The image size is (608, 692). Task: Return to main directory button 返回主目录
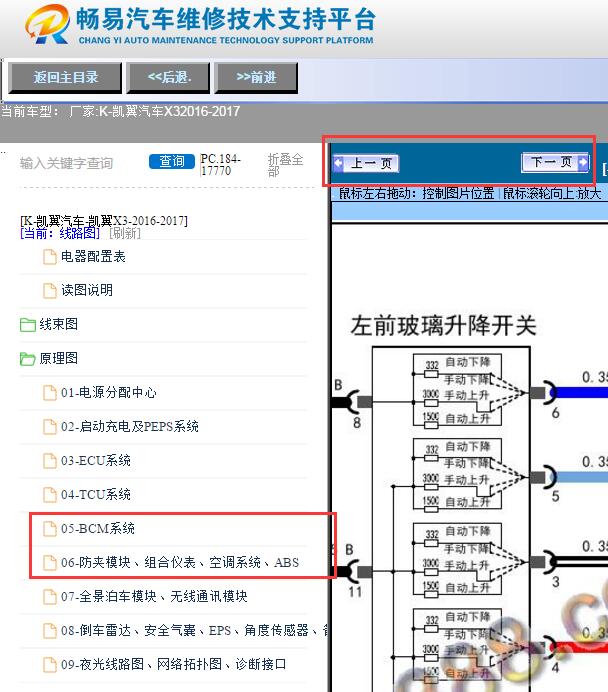65,78
